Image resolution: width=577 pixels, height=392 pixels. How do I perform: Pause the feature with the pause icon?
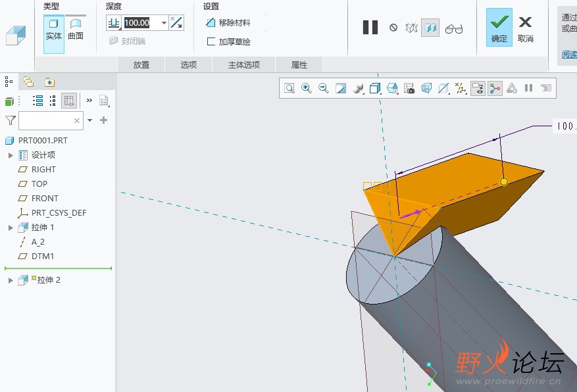click(370, 28)
